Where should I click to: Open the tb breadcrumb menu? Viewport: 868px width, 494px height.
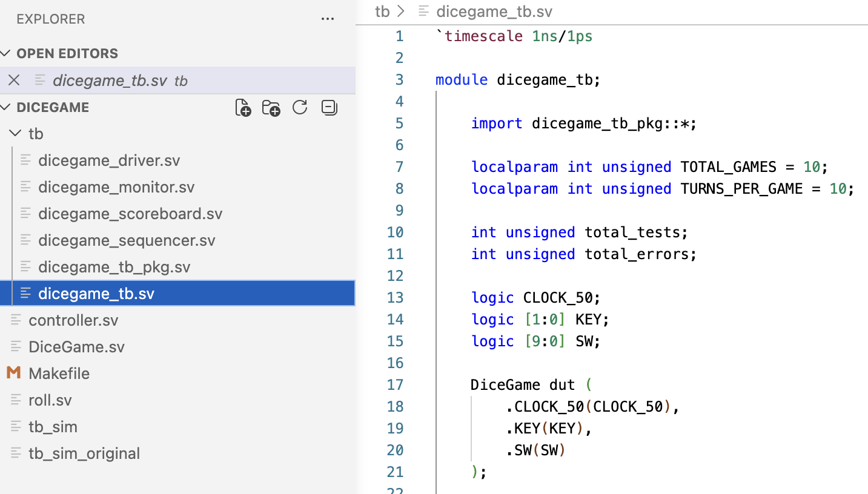[x=383, y=11]
